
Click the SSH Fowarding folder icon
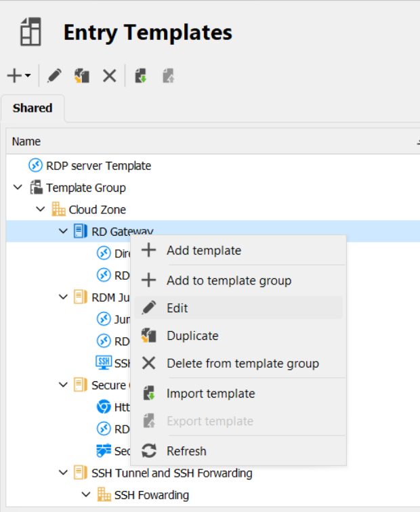pyautogui.click(x=104, y=494)
